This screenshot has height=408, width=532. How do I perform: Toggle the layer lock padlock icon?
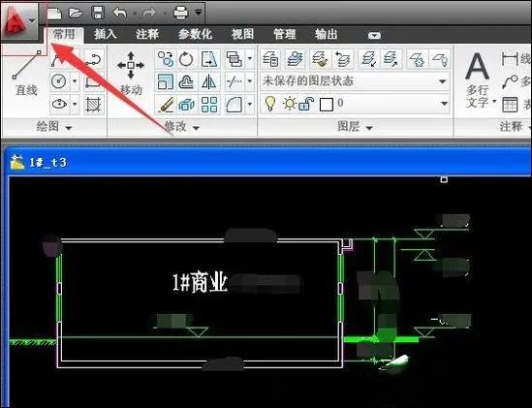click(x=306, y=104)
